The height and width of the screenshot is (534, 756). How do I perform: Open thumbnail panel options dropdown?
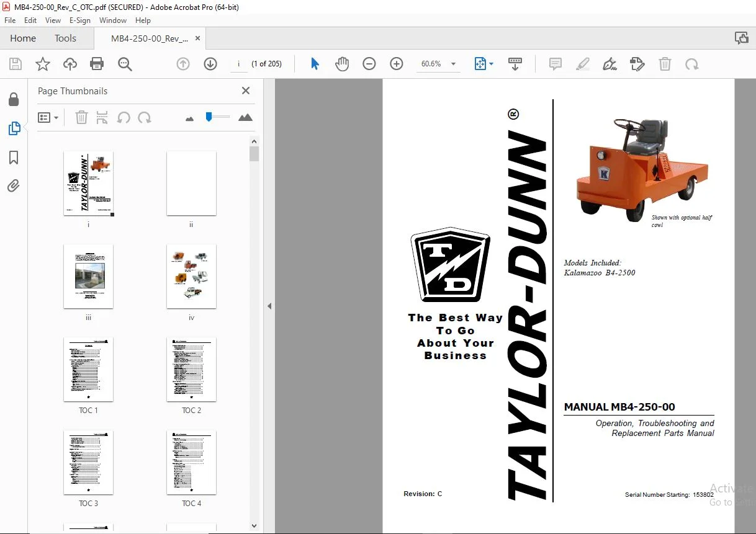coord(48,117)
